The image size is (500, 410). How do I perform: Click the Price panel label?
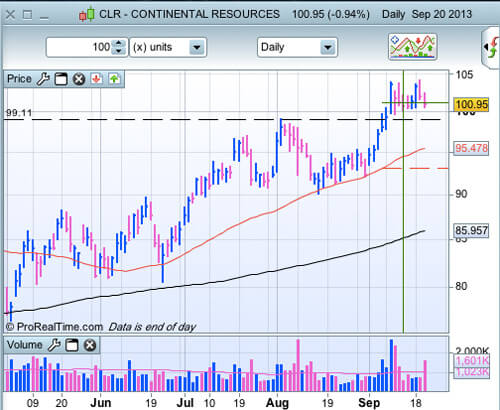click(x=19, y=79)
